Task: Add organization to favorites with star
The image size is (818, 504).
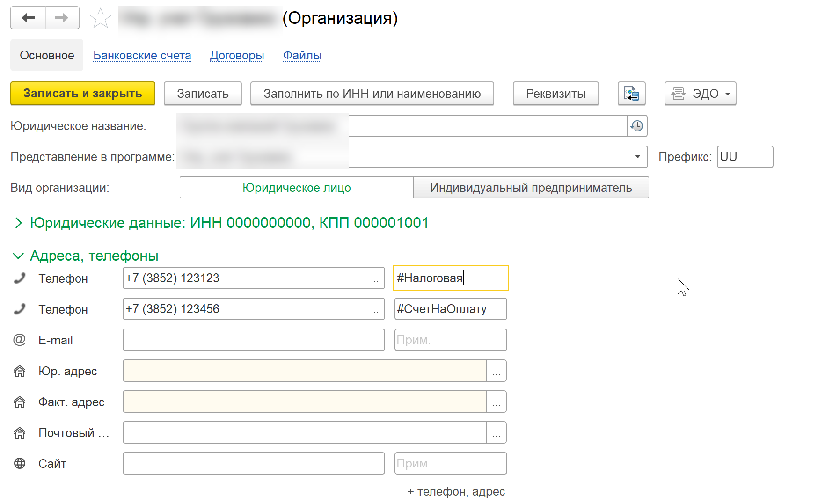Action: coord(100,19)
